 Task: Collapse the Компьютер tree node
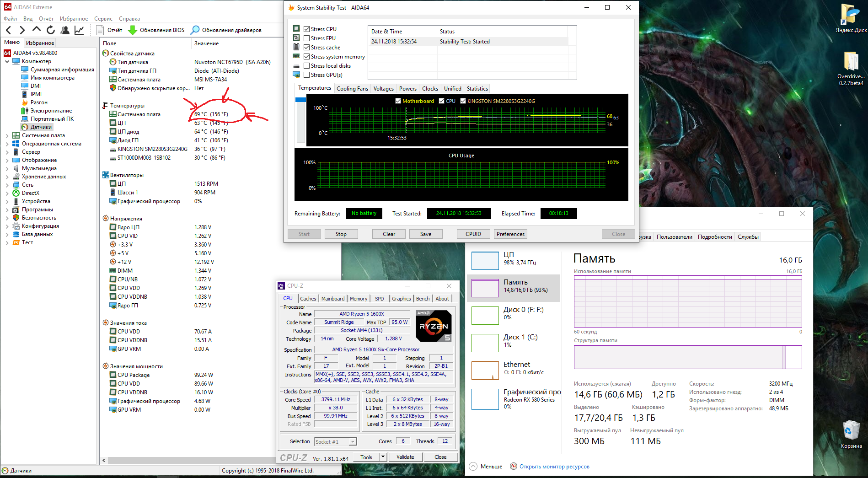point(7,61)
